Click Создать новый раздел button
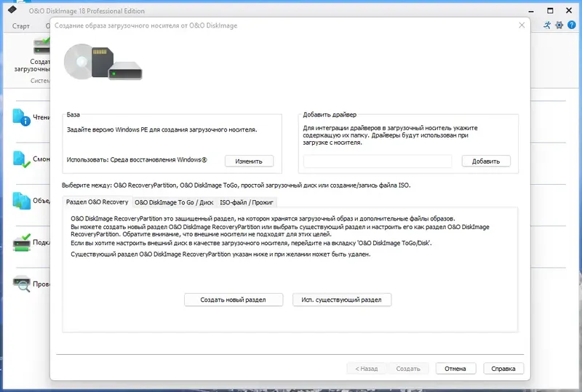The width and height of the screenshot is (582, 392). click(234, 300)
